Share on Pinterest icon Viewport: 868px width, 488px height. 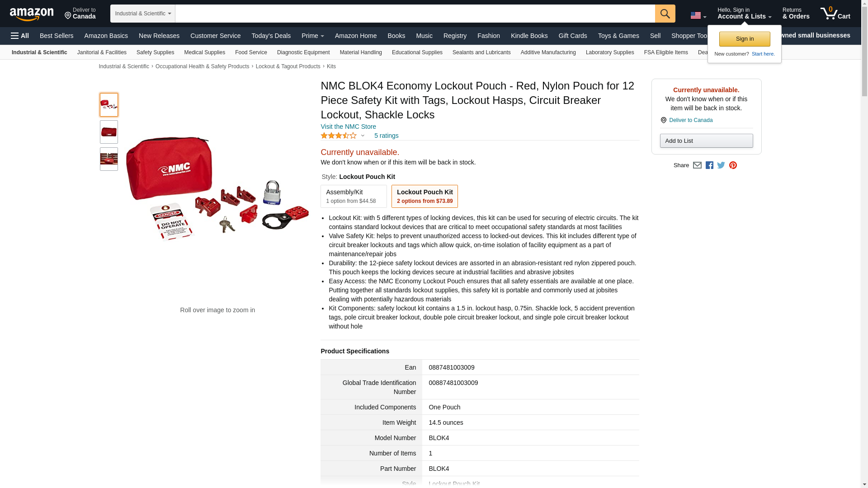[x=733, y=165]
